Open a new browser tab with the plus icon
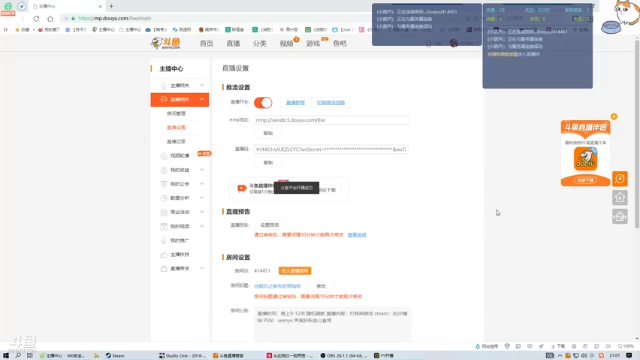Screen dimensions: 640x360 (111, 6)
